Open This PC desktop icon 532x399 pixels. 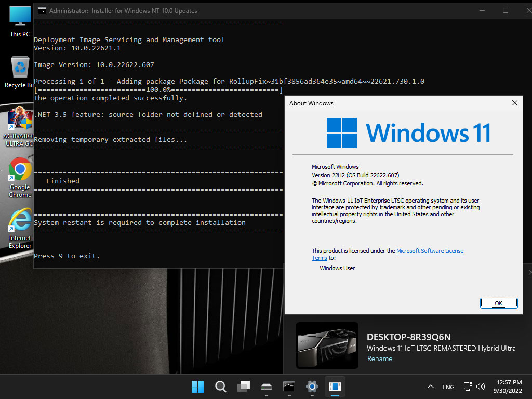coord(20,22)
